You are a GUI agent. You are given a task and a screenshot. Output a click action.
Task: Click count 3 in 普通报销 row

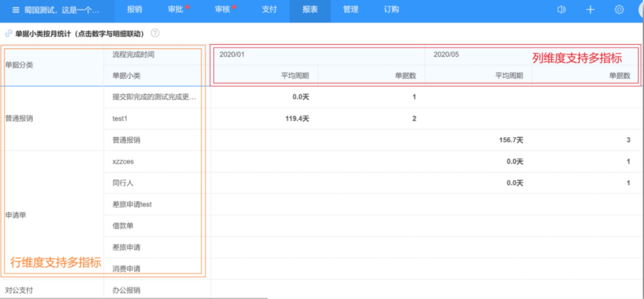click(x=628, y=140)
